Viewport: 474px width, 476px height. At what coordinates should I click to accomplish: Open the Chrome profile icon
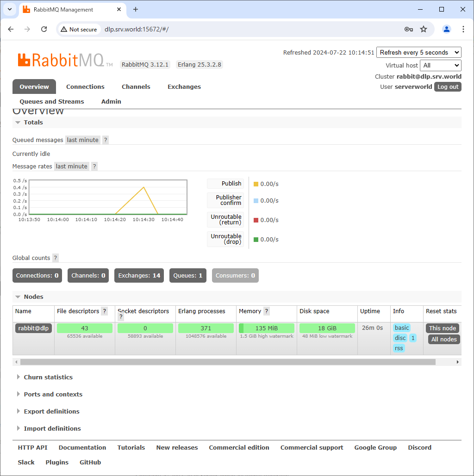(447, 29)
